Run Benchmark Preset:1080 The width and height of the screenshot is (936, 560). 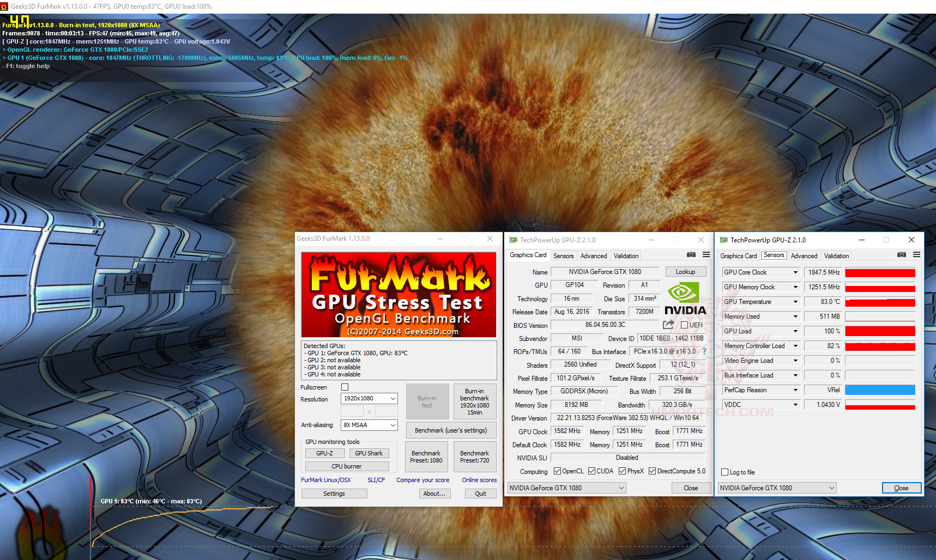[x=426, y=456]
